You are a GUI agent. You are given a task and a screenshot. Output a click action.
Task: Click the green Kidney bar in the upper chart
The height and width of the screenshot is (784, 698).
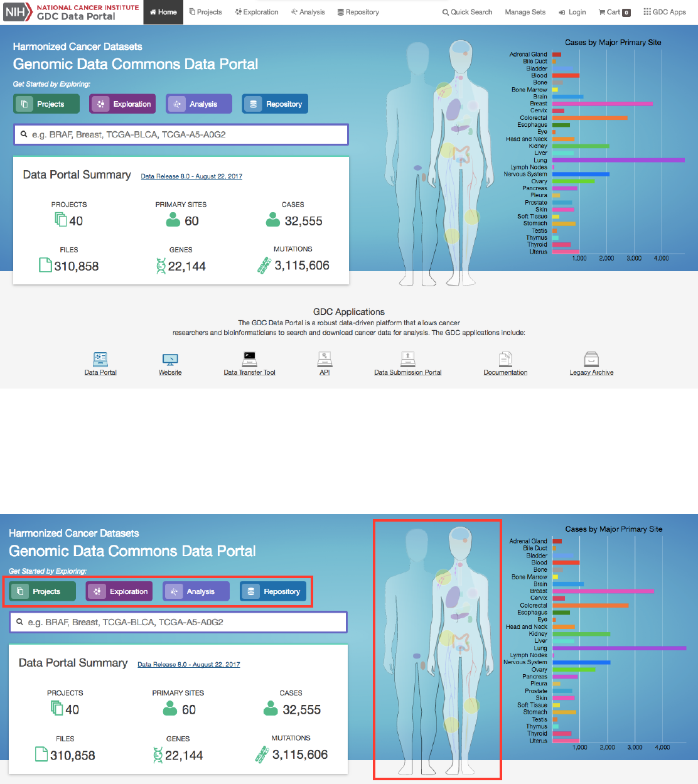pyautogui.click(x=581, y=146)
